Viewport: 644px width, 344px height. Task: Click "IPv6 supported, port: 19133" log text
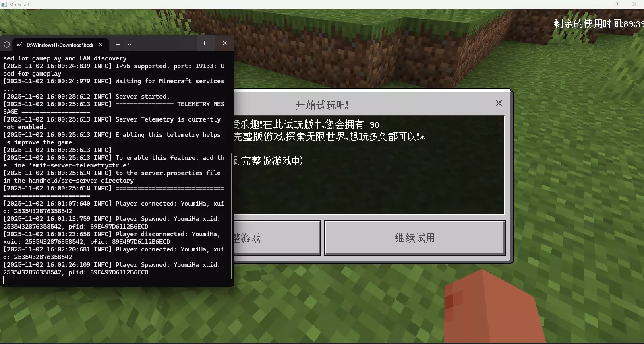coord(166,66)
